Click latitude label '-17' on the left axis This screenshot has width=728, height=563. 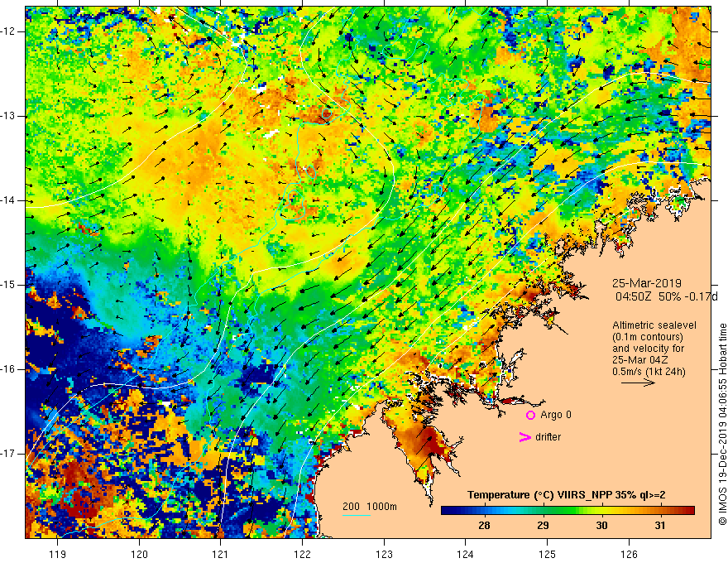coord(8,454)
